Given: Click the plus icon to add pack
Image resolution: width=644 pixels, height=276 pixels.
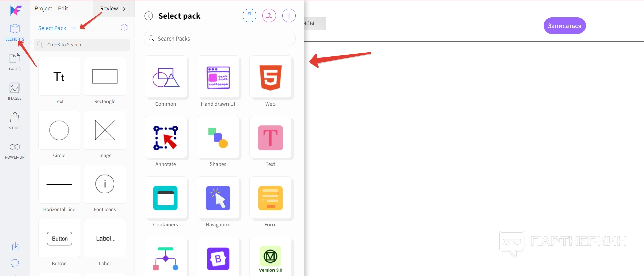Looking at the screenshot, I should coord(289,16).
